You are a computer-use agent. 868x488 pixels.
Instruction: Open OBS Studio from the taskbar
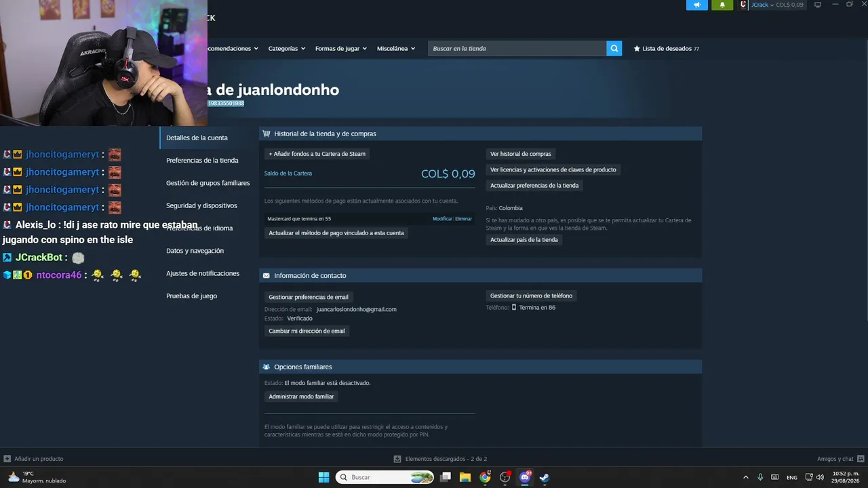(x=505, y=477)
